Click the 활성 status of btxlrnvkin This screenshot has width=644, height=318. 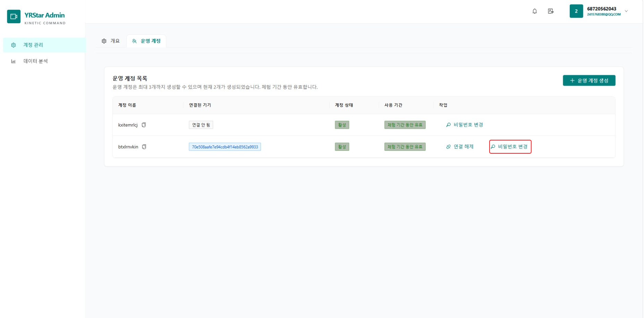pyautogui.click(x=342, y=147)
